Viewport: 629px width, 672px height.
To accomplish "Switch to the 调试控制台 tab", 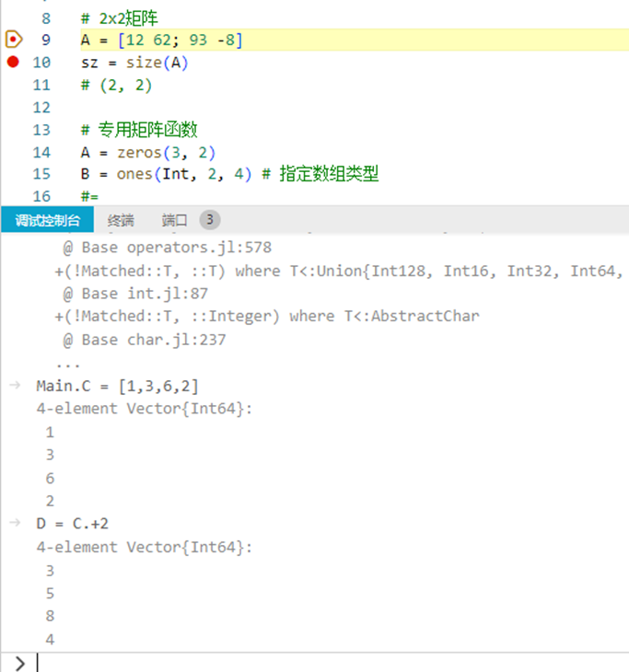I will click(x=48, y=220).
